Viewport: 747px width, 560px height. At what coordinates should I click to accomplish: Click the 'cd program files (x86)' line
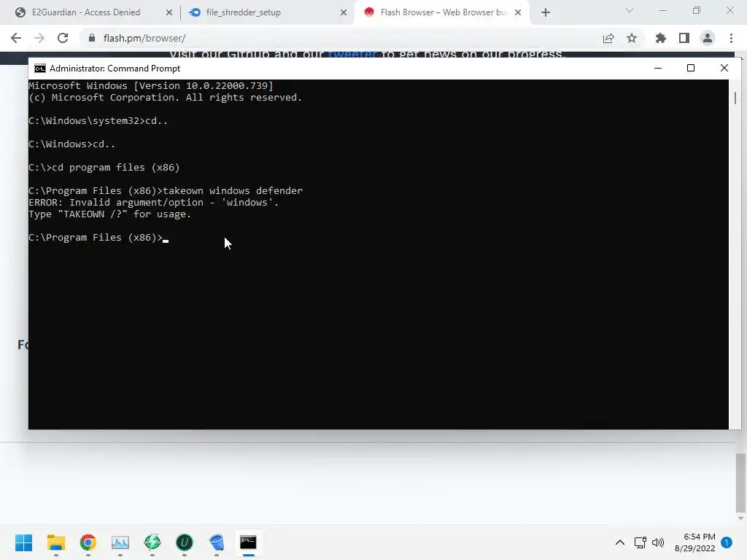click(x=104, y=168)
